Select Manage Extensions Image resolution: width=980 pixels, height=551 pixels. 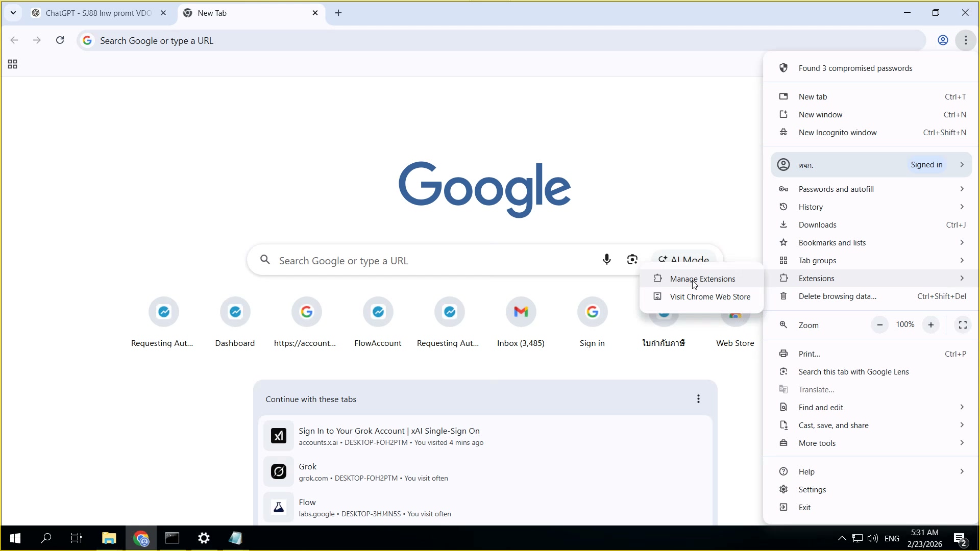coord(702,279)
